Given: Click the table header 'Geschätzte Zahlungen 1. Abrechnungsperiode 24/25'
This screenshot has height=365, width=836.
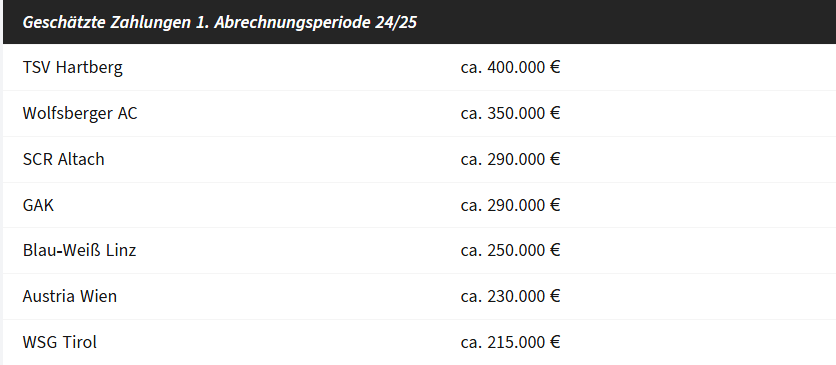Looking at the screenshot, I should 220,23.
